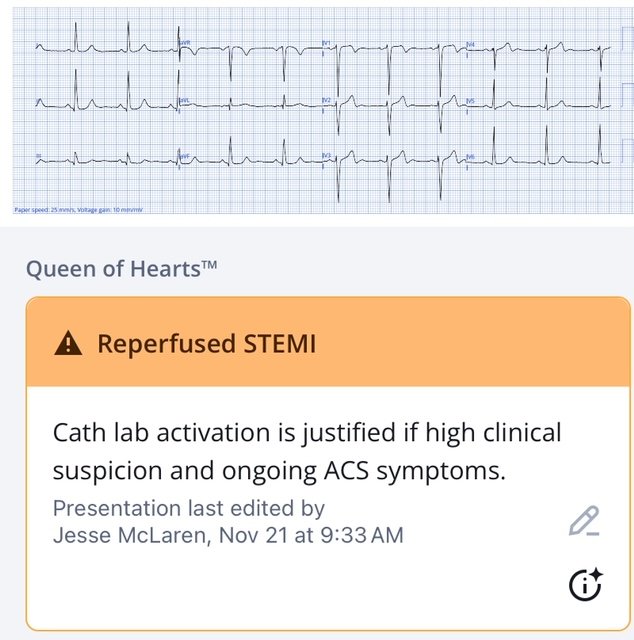Tap the V5 lead label
Screen dimensions: 634x640
[471, 100]
